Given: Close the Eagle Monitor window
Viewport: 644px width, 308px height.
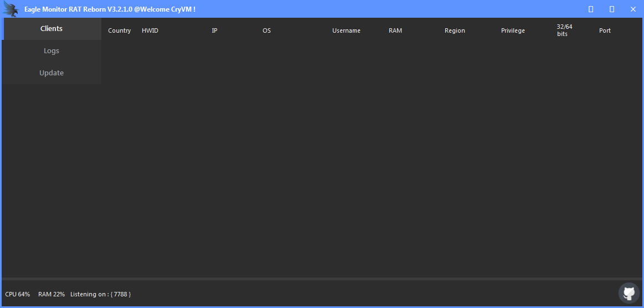Looking at the screenshot, I should click(x=633, y=9).
